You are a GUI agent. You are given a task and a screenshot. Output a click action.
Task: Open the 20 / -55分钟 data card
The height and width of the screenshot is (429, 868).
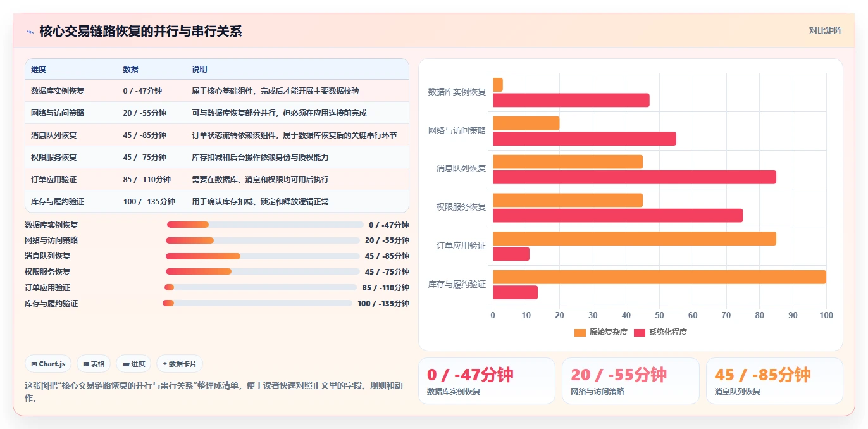[631, 381]
